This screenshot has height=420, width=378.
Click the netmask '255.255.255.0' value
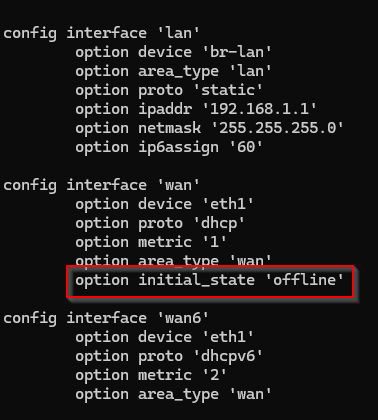pos(278,128)
